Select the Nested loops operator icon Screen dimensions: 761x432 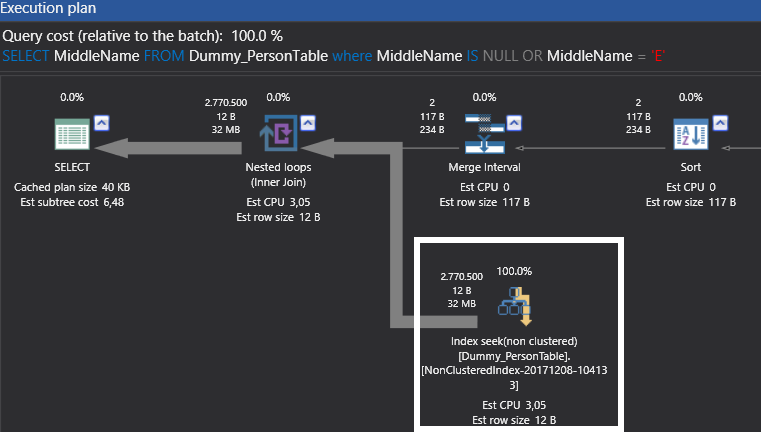(x=277, y=134)
